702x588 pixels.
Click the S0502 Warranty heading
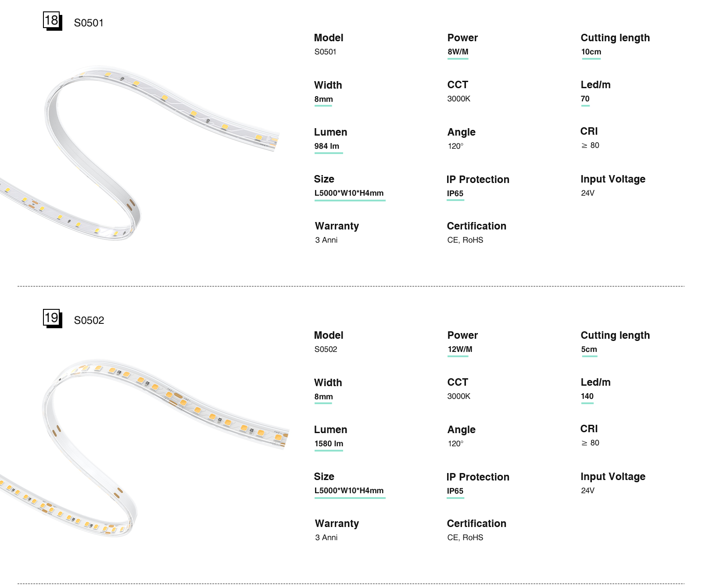coord(337,523)
